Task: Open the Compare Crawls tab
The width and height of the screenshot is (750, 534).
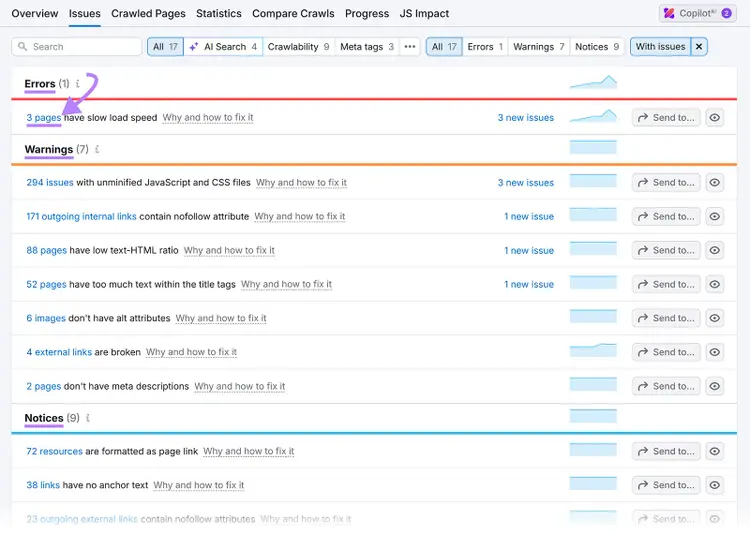Action: coord(293,13)
